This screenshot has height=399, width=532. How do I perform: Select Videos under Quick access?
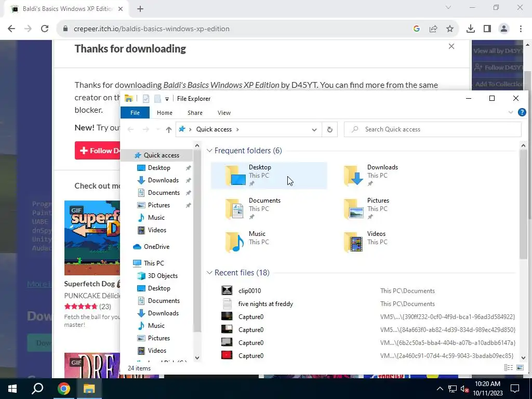(157, 230)
